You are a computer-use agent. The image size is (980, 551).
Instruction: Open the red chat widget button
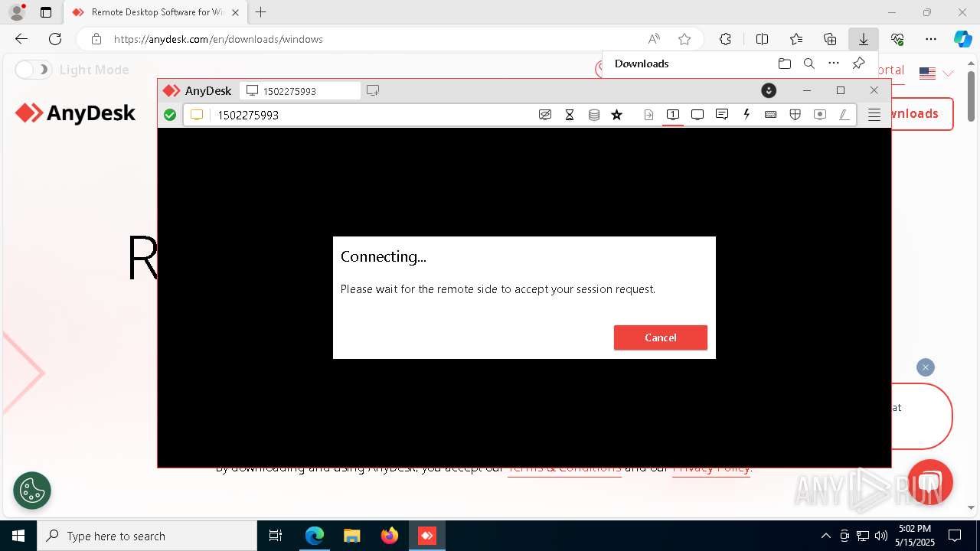pyautogui.click(x=929, y=482)
